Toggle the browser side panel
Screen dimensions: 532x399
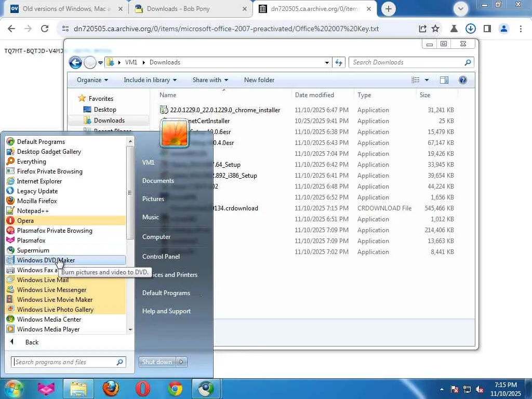click(487, 29)
